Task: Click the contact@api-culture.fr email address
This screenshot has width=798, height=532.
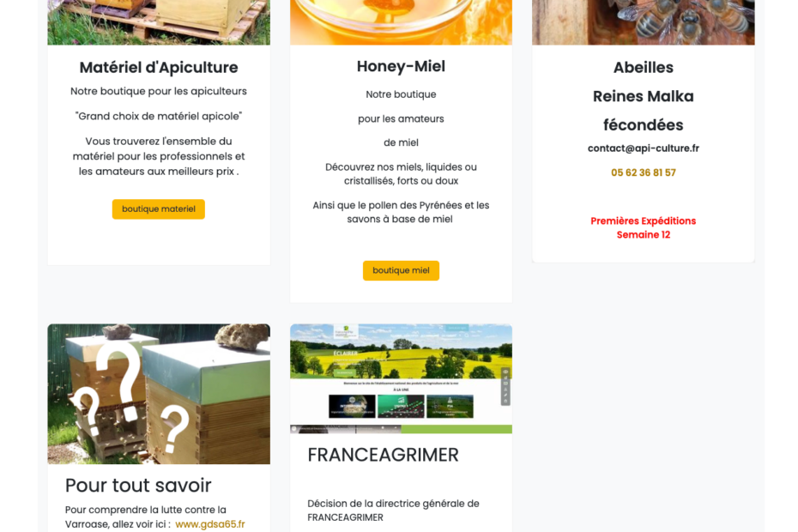Action: click(644, 148)
